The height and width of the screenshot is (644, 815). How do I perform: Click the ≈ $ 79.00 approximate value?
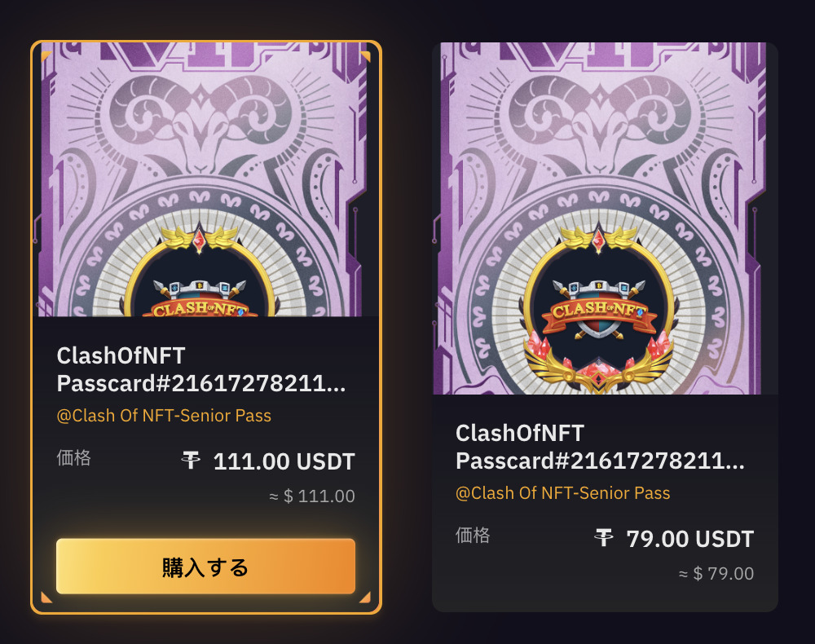pyautogui.click(x=716, y=574)
